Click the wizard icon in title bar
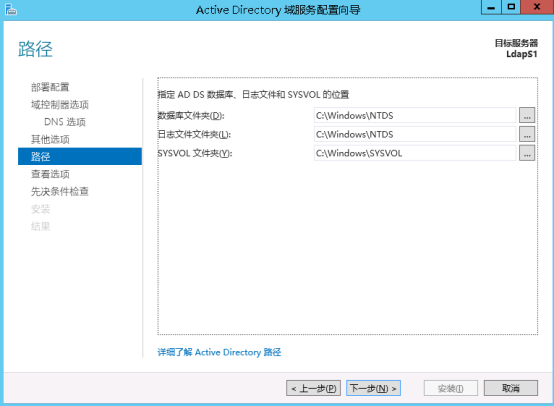The height and width of the screenshot is (406, 554). [11, 10]
